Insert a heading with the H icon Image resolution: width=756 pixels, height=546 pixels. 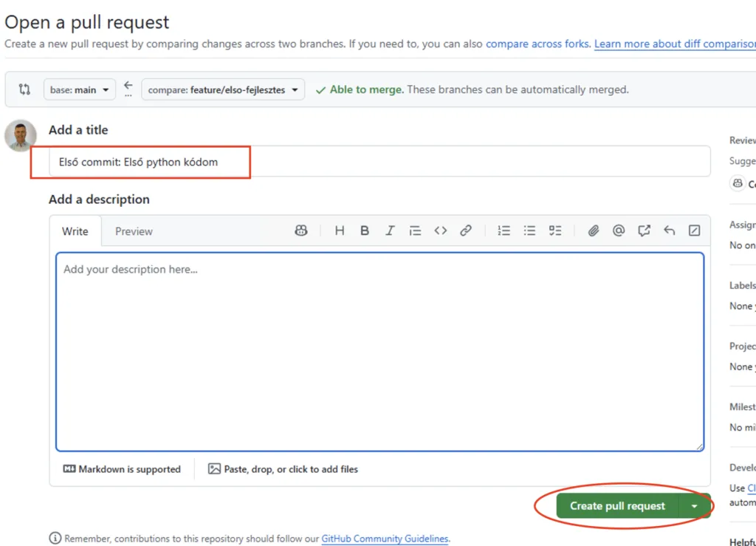pyautogui.click(x=340, y=231)
